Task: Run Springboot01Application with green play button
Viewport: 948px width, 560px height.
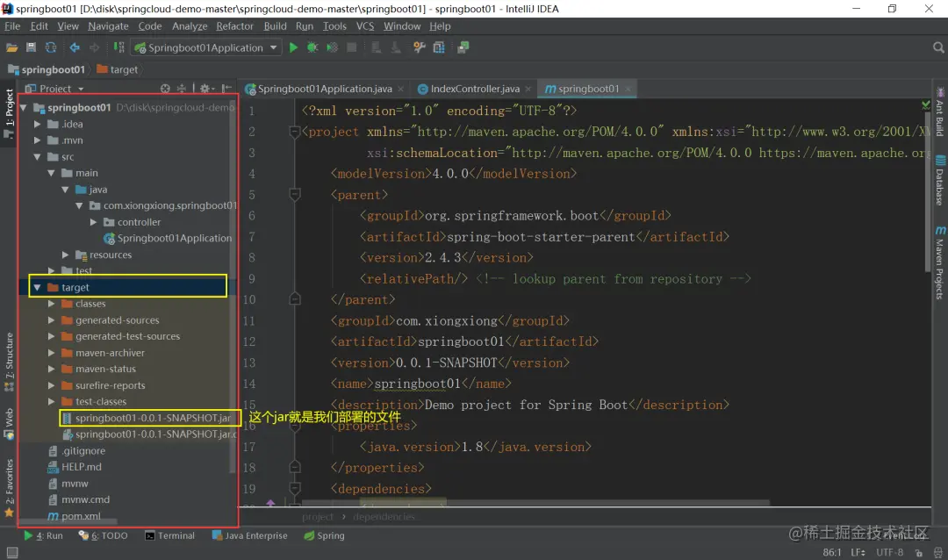Action: [293, 47]
